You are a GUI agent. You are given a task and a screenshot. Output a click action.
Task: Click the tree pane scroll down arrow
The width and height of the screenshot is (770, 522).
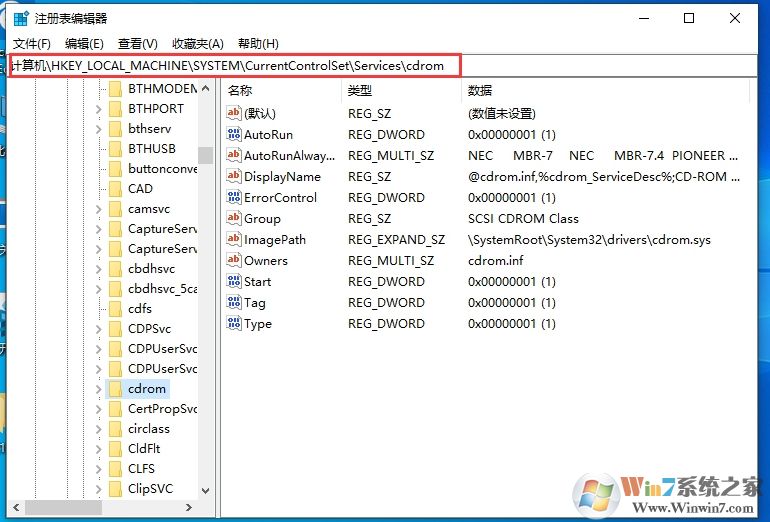click(x=206, y=490)
